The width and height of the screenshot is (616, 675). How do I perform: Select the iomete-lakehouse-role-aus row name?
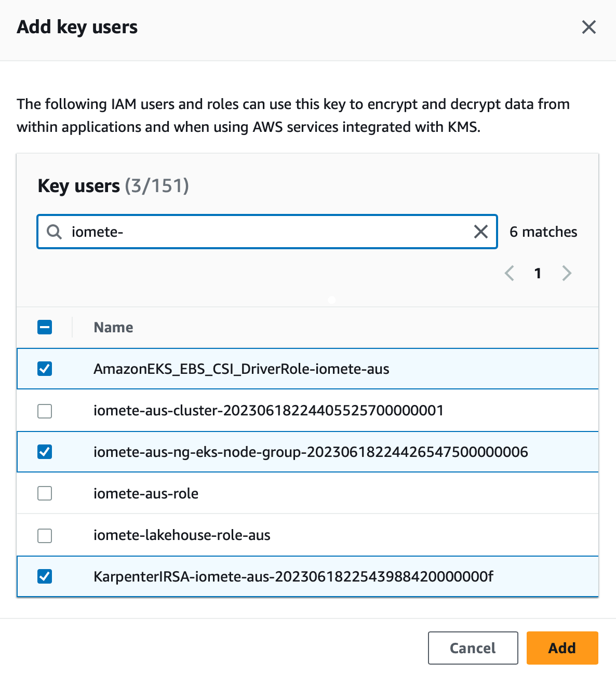182,535
